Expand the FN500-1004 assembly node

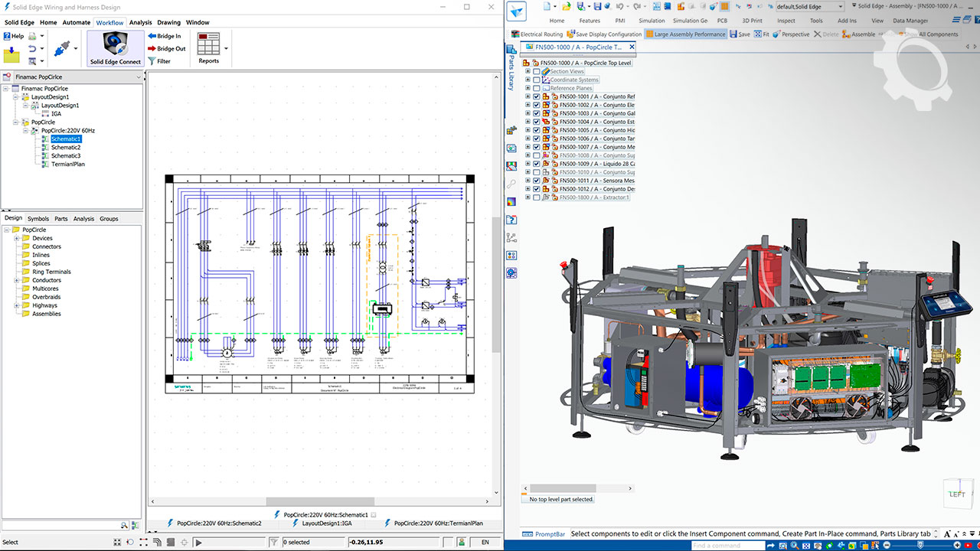coord(528,122)
